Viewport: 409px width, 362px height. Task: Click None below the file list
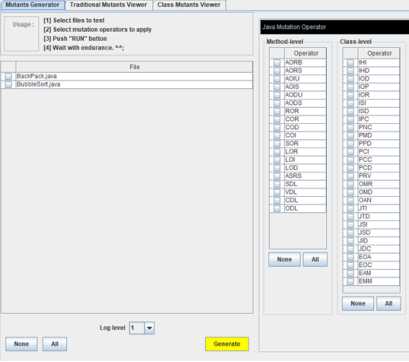22,344
